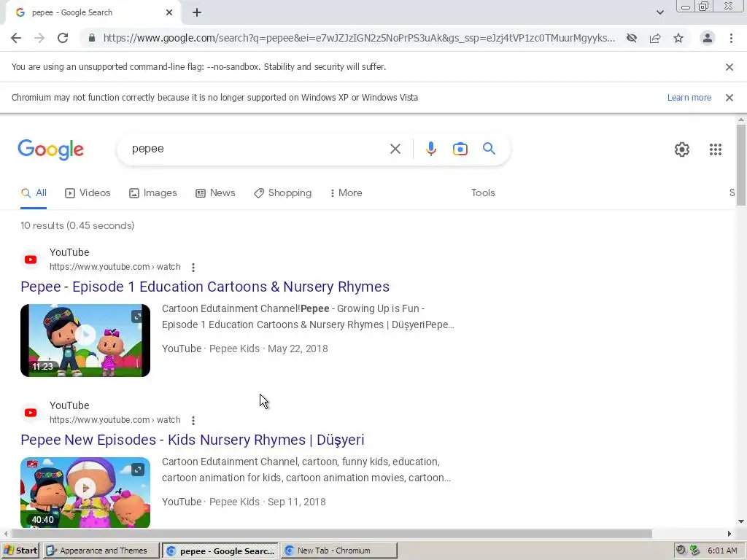Select the address bar URL
The height and width of the screenshot is (560, 747).
pos(359,38)
